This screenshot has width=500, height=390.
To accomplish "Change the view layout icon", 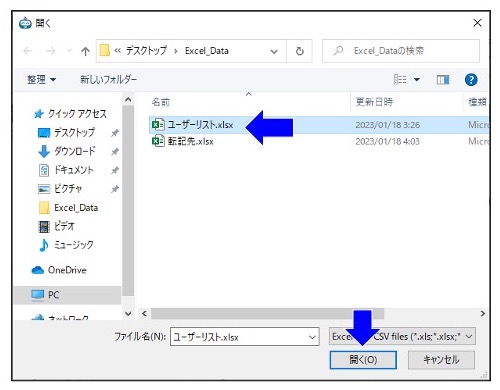I will (400, 79).
